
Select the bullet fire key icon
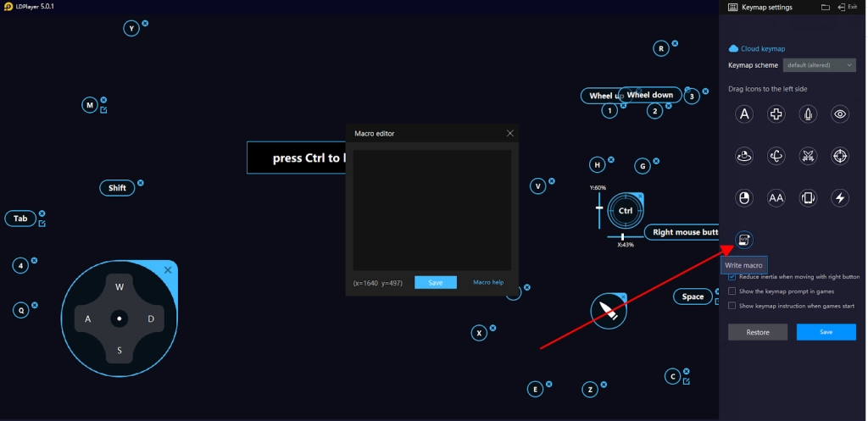808,114
